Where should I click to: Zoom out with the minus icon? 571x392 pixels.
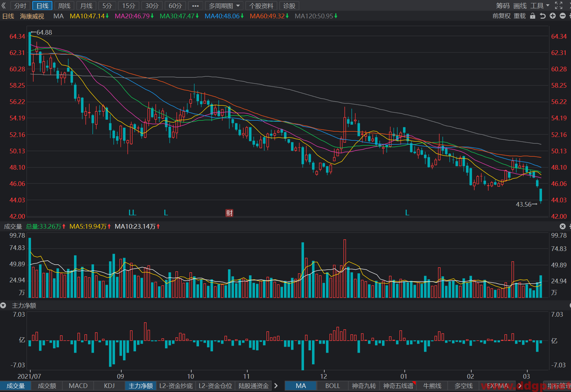(x=563, y=16)
